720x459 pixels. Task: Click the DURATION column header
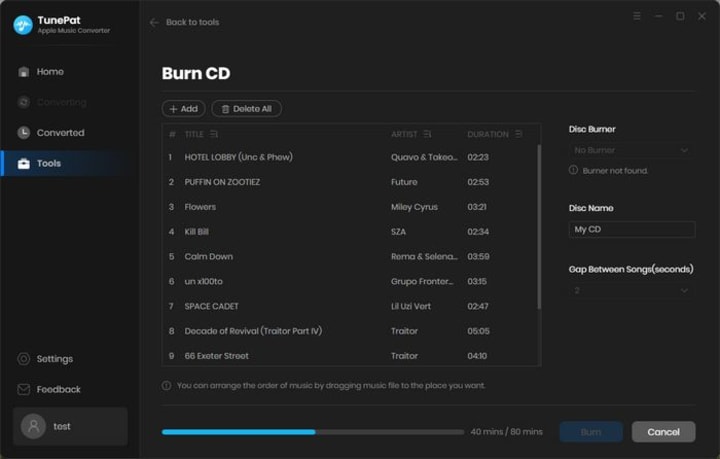click(x=488, y=134)
